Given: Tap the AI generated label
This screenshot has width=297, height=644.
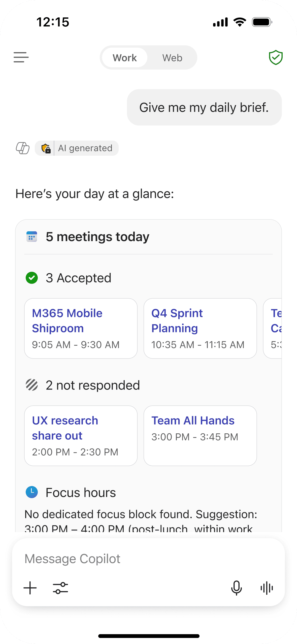Looking at the screenshot, I should coord(85,148).
